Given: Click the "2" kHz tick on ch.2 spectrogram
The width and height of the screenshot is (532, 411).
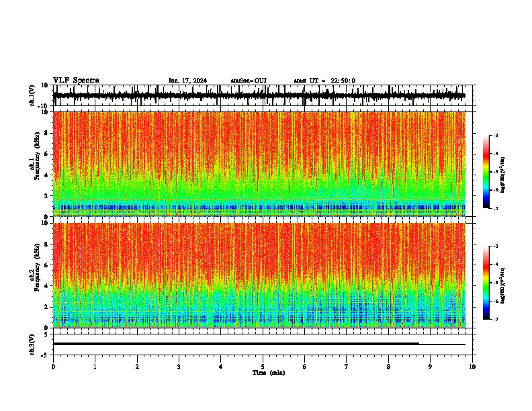Looking at the screenshot, I should pos(46,307).
